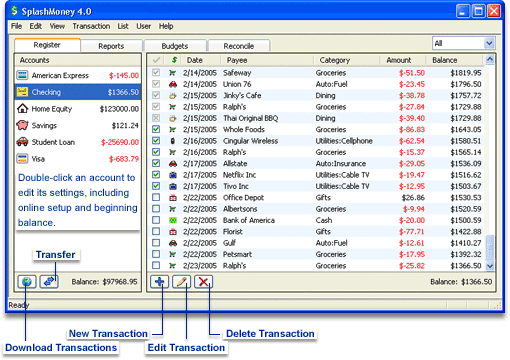The image size is (510, 360).
Task: Click the Home Equity house icon
Action: point(22,108)
